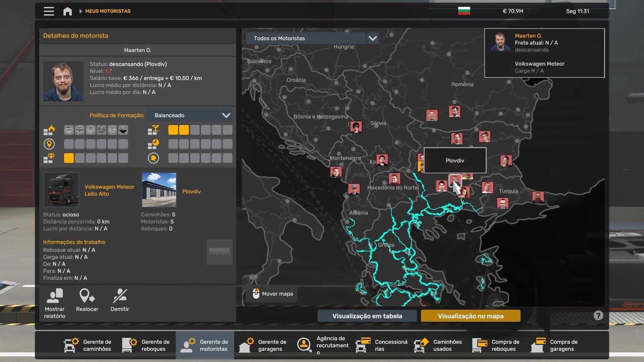The image size is (644, 362).
Task: Click the Política de Formação chevron arrow
Action: (x=226, y=115)
